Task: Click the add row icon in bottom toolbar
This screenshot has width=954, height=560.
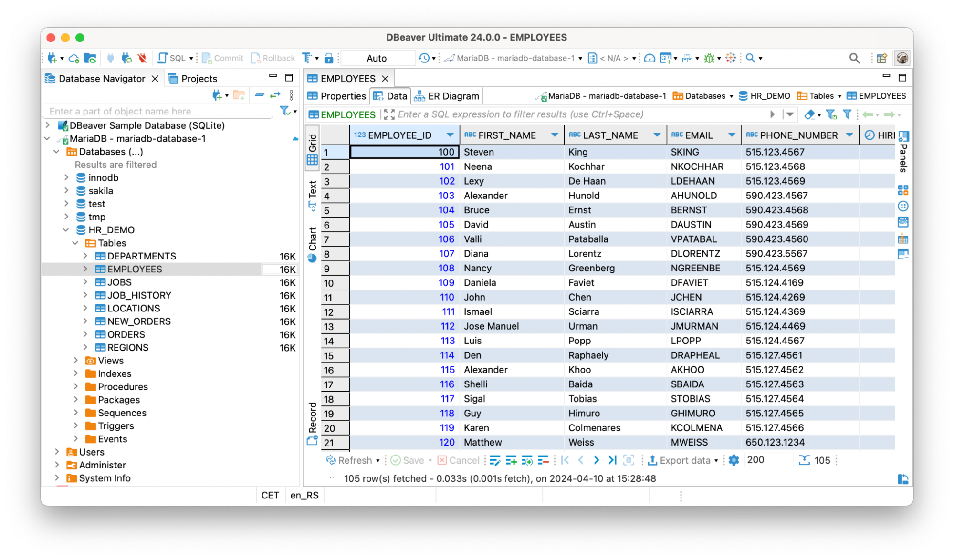Action: [511, 460]
